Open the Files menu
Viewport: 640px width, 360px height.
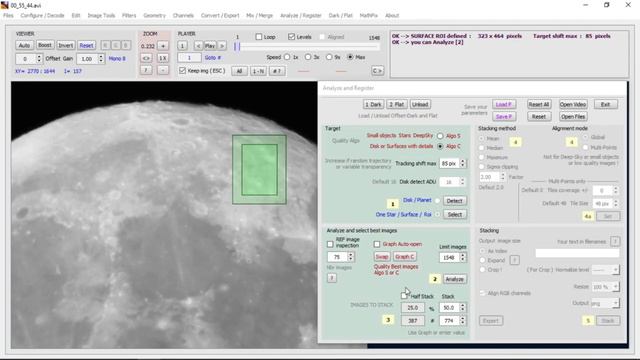pos(8,16)
